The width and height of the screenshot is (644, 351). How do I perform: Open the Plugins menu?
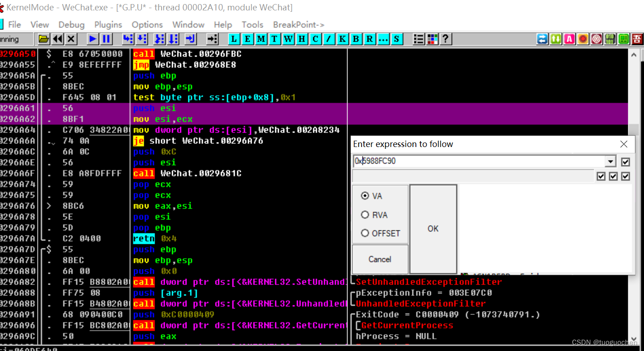tap(108, 24)
